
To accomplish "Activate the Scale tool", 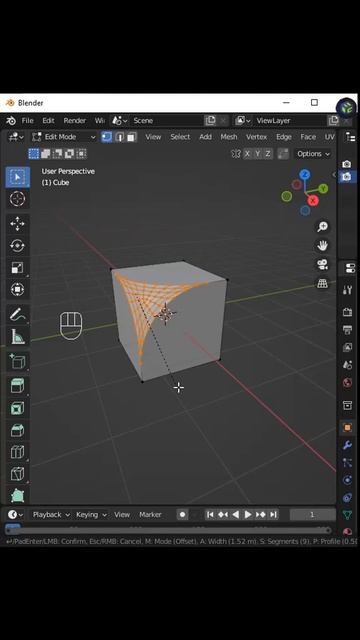I will (17, 268).
